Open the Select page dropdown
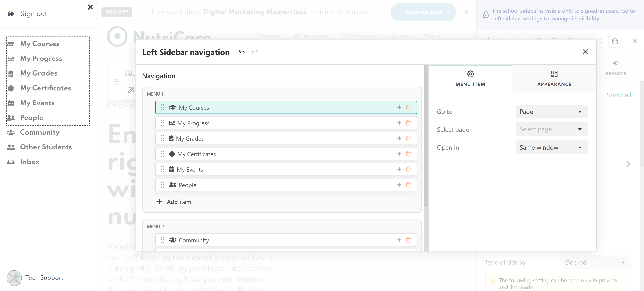The height and width of the screenshot is (291, 644). (551, 129)
